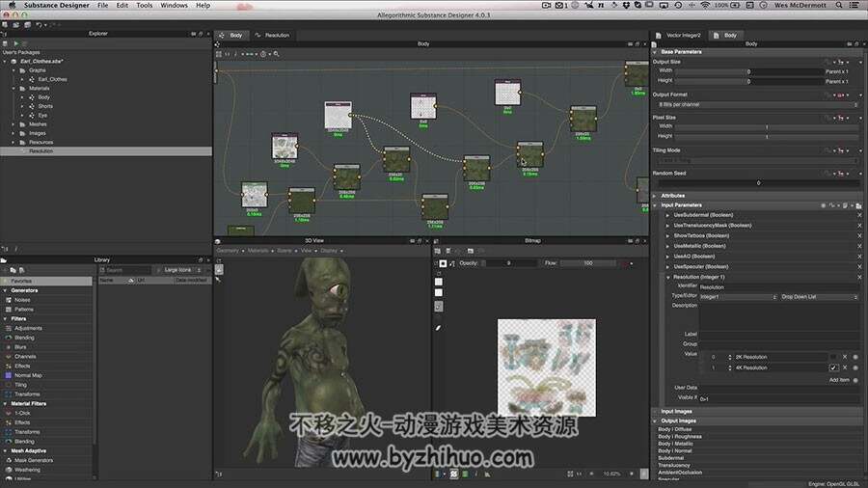Select Weathering in the Library list
This screenshot has height=488, width=868.
27,470
